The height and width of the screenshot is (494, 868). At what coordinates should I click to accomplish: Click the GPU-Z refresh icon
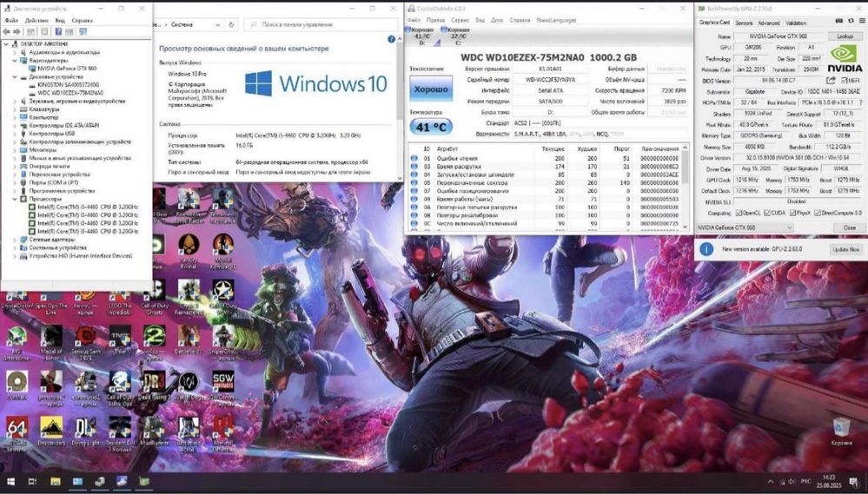tap(851, 21)
